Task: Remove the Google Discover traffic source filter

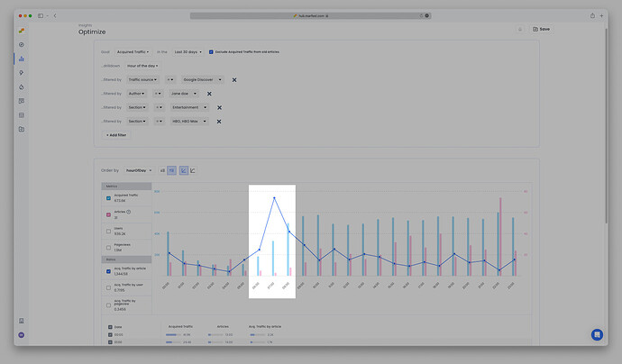Action: tap(234, 79)
